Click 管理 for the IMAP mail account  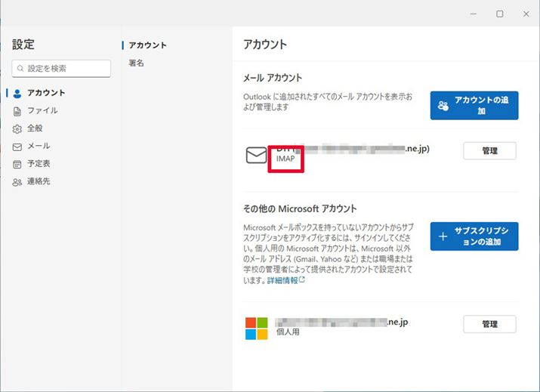pyautogui.click(x=489, y=151)
